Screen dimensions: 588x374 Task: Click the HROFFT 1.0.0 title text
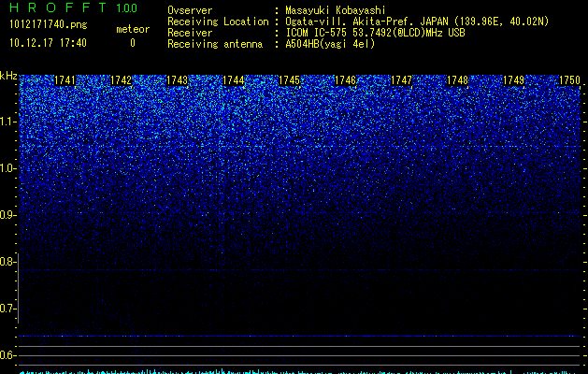pyautogui.click(x=73, y=7)
